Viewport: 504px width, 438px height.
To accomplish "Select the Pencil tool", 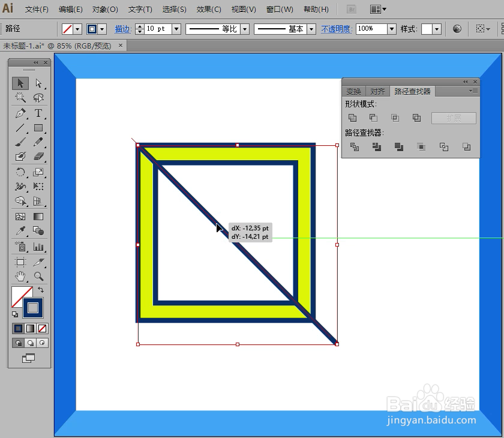I will [38, 142].
